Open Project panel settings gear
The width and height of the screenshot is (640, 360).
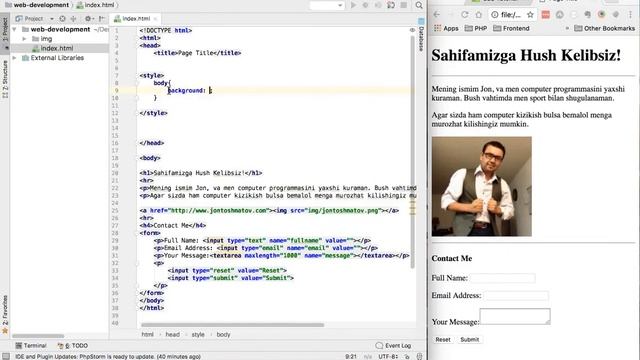[88, 18]
